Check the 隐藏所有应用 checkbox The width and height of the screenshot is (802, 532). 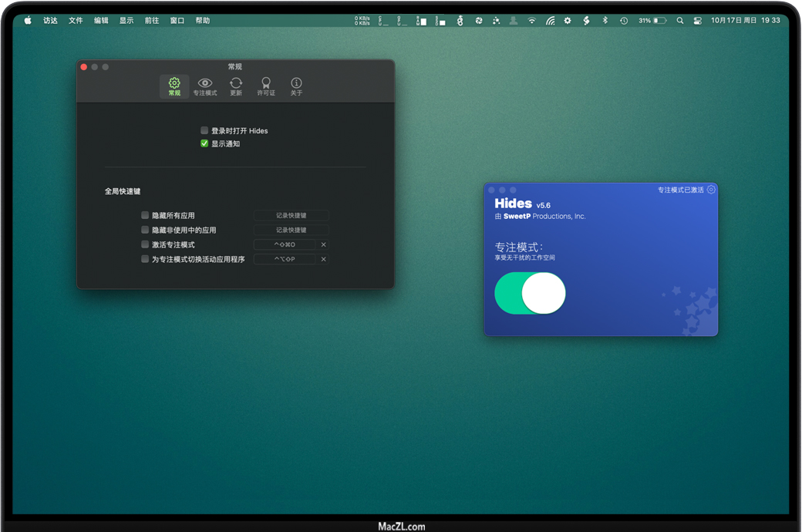point(145,216)
